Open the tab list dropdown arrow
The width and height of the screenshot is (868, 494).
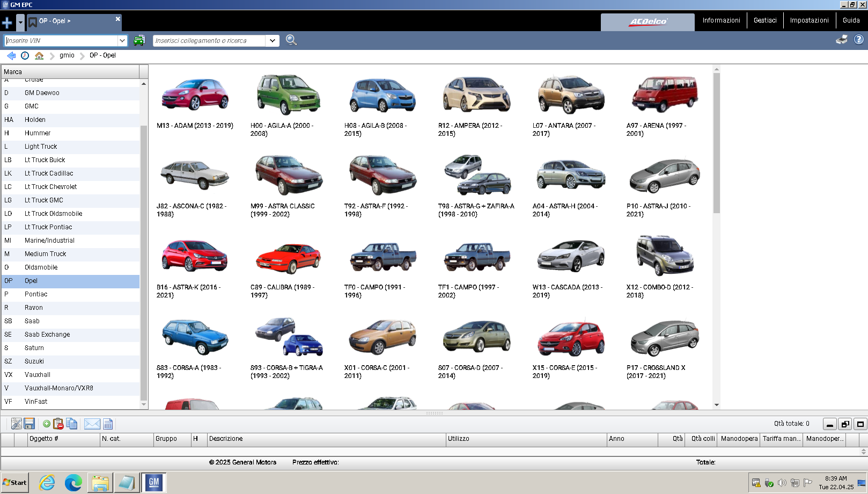point(20,23)
